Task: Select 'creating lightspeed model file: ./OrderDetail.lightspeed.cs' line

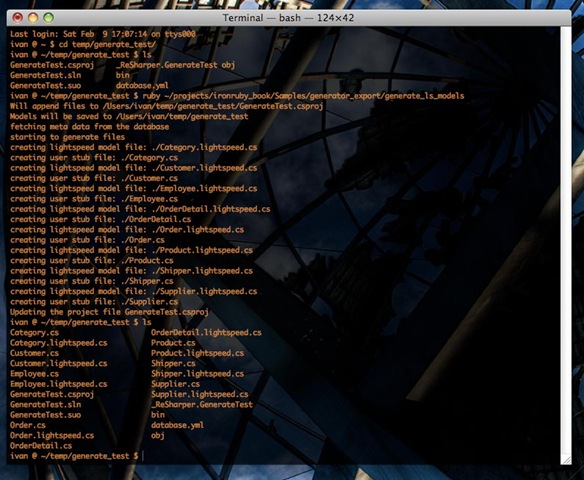Action: 140,209
